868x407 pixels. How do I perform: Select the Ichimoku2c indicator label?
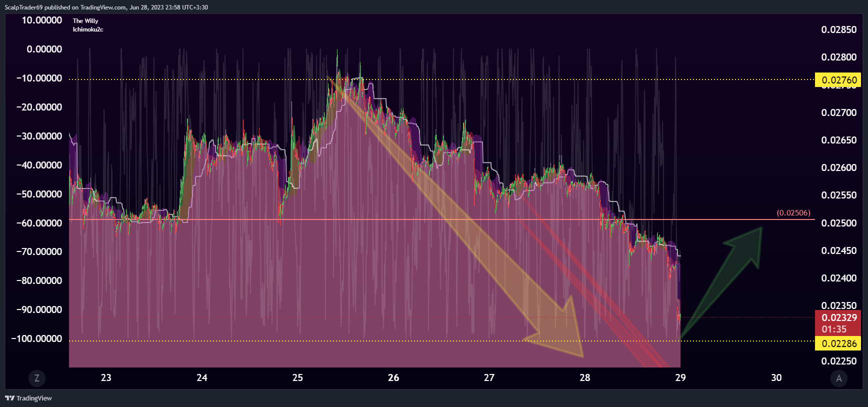coord(88,29)
